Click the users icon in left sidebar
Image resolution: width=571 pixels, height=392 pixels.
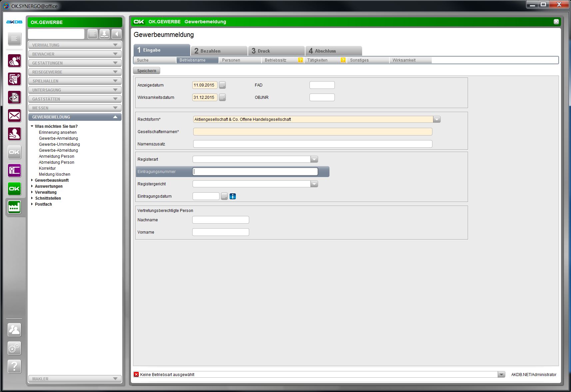pyautogui.click(x=14, y=330)
